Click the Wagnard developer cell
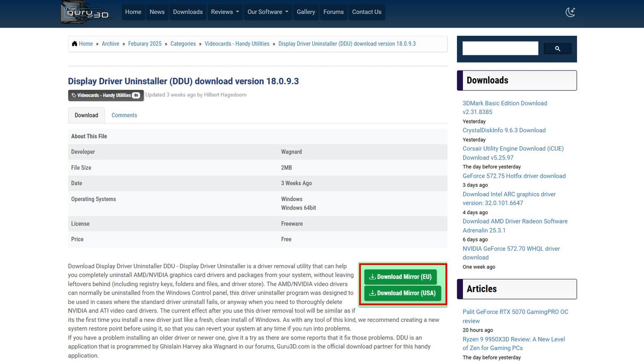The width and height of the screenshot is (644, 362). pyautogui.click(x=291, y=152)
